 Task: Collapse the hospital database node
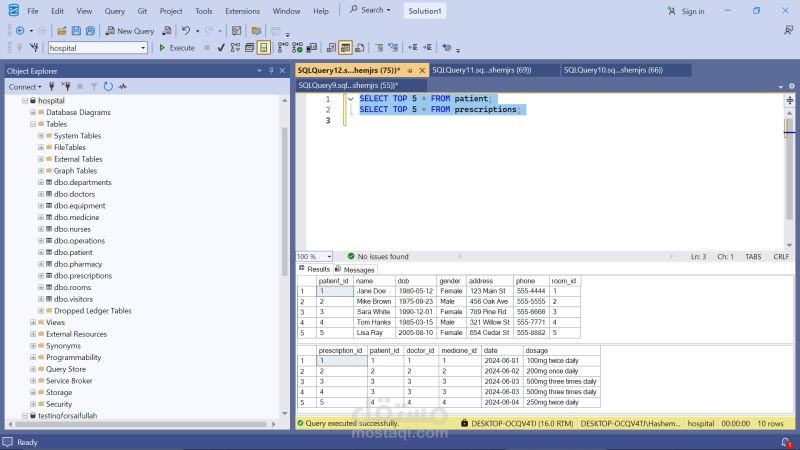[x=25, y=101]
